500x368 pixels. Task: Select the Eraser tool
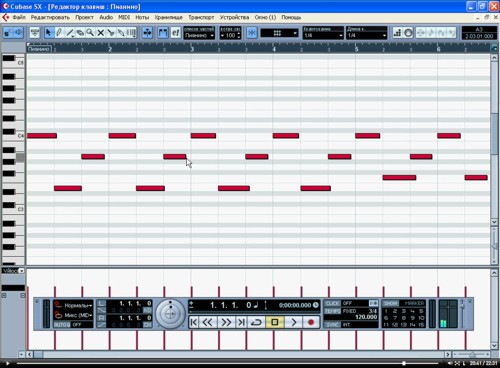[x=80, y=33]
